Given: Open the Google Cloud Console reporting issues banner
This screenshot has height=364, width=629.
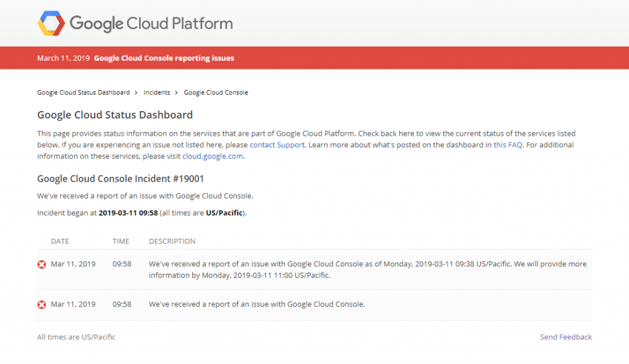Looking at the screenshot, I should (x=163, y=58).
